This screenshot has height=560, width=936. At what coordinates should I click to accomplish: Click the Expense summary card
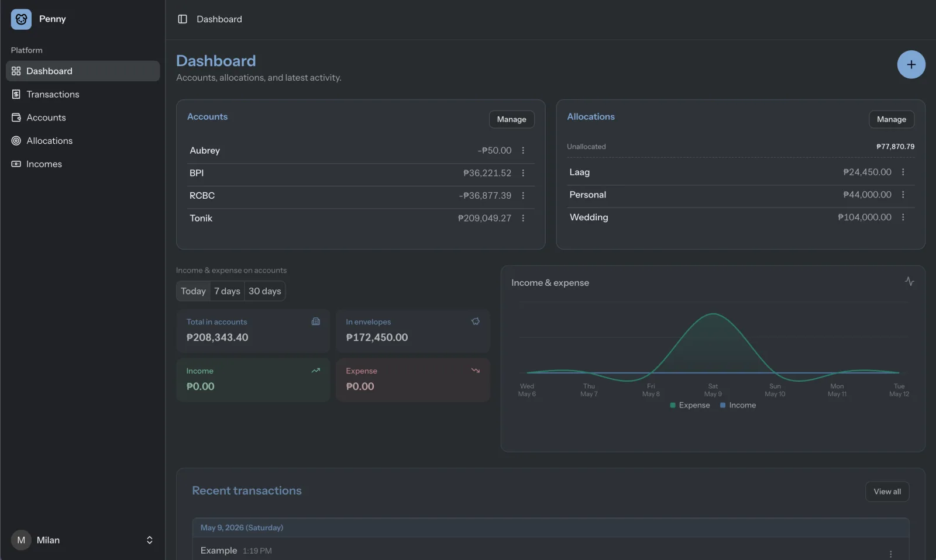coord(412,380)
